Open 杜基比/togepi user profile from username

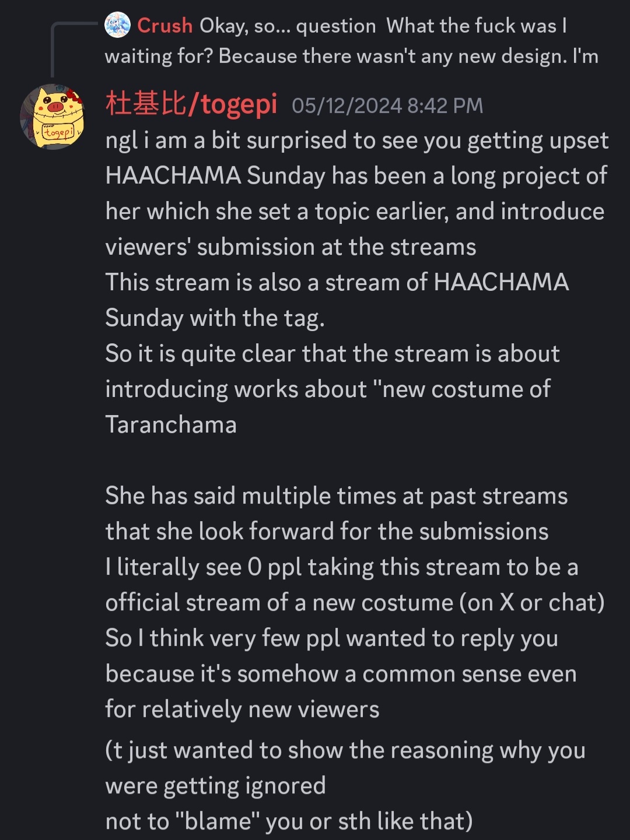pyautogui.click(x=191, y=105)
